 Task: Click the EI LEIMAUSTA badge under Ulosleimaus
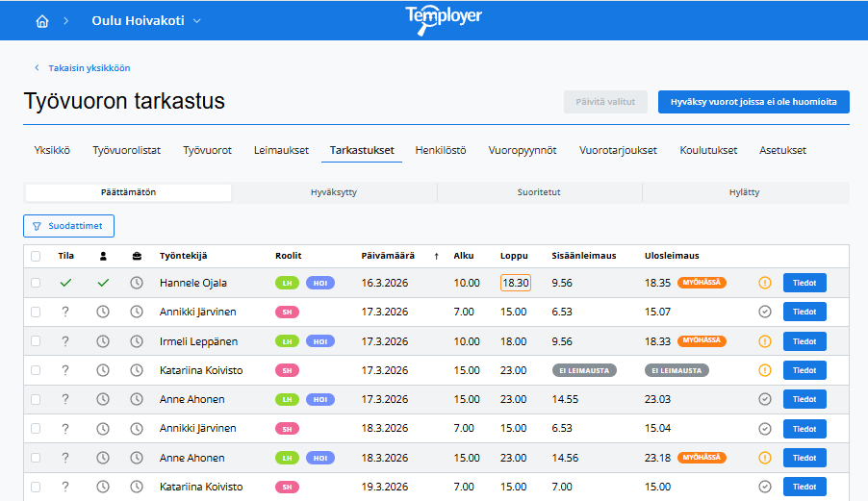click(677, 370)
